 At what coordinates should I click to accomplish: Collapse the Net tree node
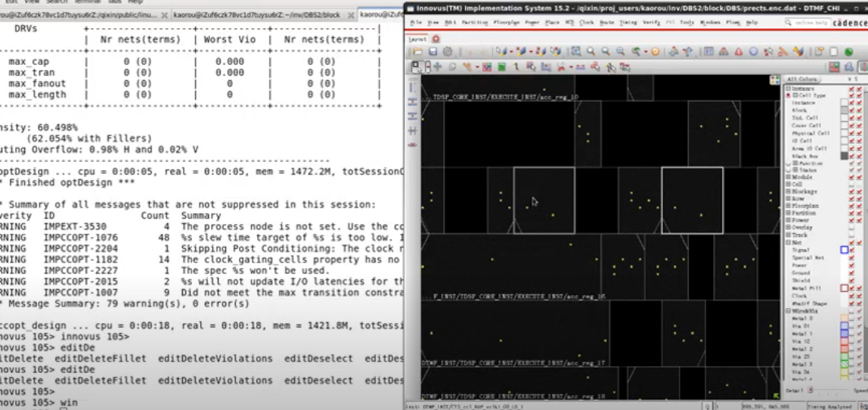click(x=789, y=242)
